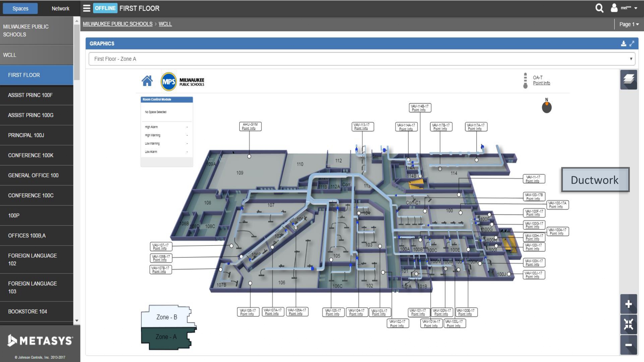Switch to Zone - B on minimap
644x362 pixels.
pyautogui.click(x=166, y=317)
